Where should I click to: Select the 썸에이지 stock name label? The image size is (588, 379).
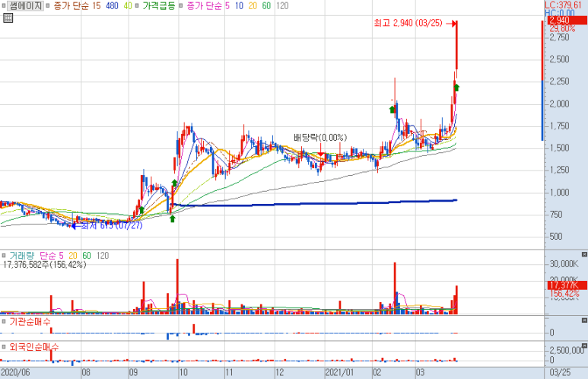click(x=26, y=5)
